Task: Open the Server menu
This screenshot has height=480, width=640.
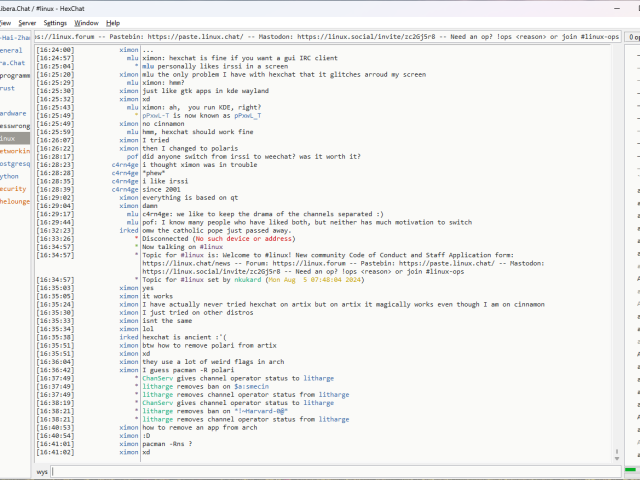Action: 27,22
